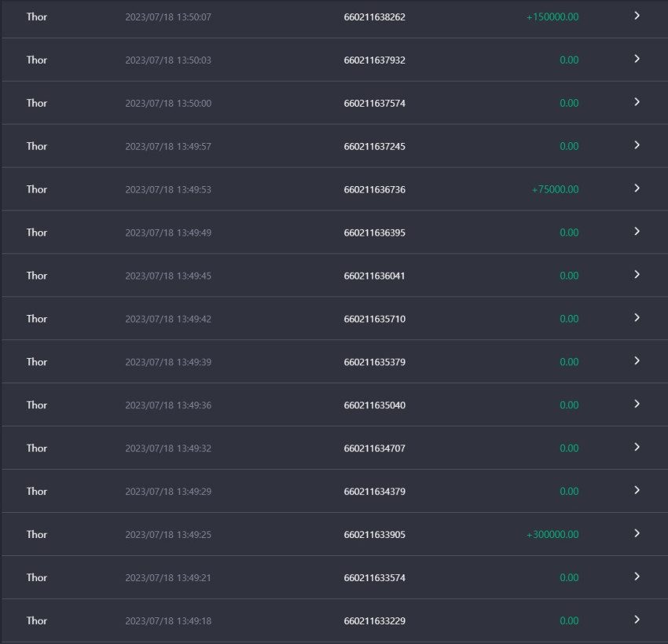The image size is (668, 644).
Task: Click the Thor label at 13:49:21
Action: click(37, 577)
